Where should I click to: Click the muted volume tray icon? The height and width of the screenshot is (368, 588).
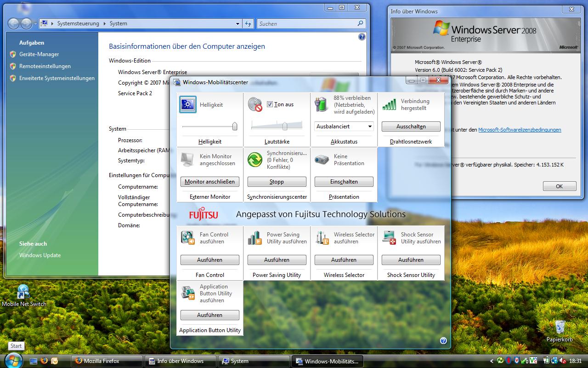click(x=563, y=361)
